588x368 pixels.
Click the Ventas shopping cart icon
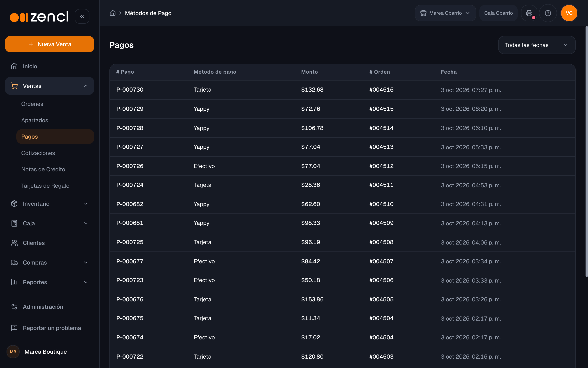[14, 86]
